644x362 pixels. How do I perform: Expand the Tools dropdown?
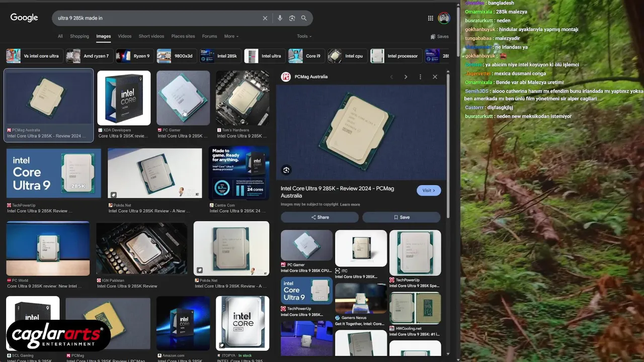[304, 36]
